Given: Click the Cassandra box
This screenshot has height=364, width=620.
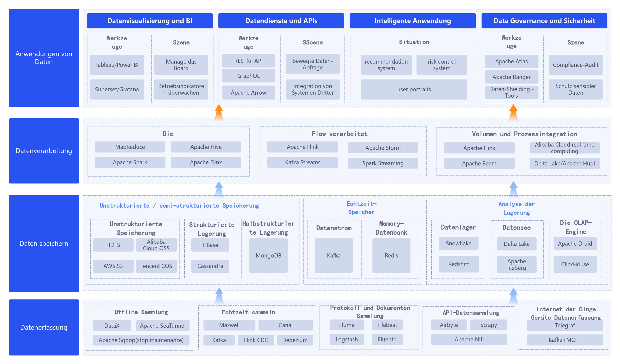Looking at the screenshot, I should [x=210, y=266].
